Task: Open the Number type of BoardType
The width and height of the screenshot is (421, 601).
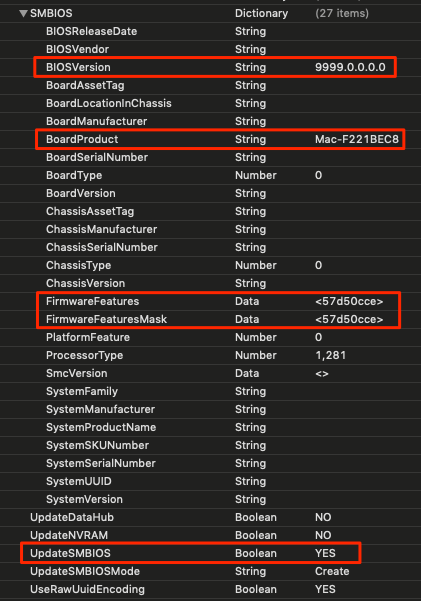Action: (x=256, y=176)
